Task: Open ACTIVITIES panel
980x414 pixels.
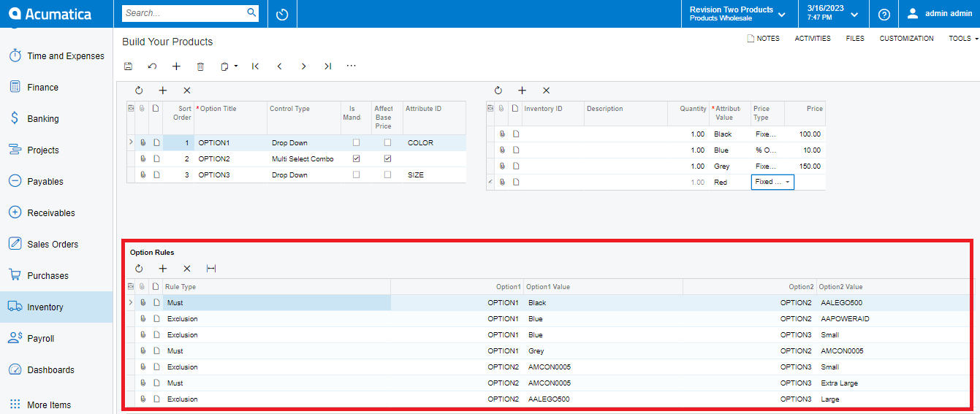Action: coord(813,39)
